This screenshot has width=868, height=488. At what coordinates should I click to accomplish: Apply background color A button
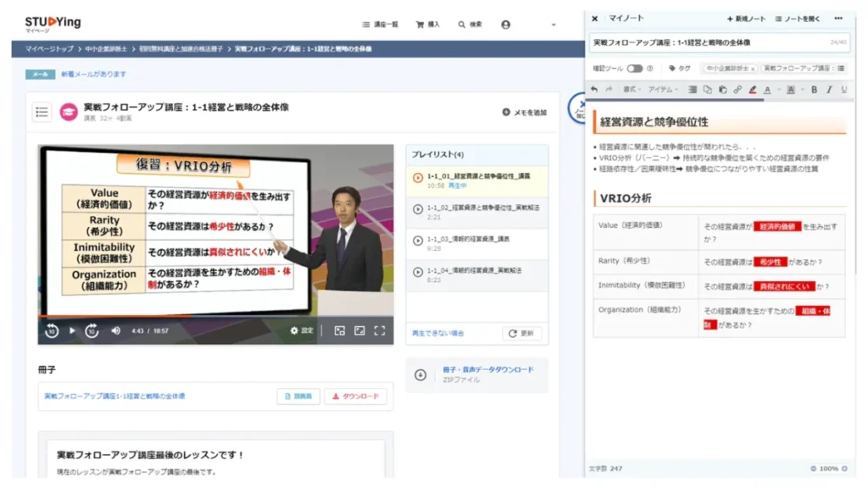tap(791, 90)
